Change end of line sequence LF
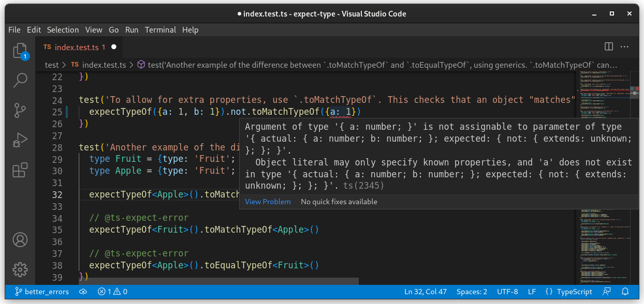The image size is (644, 304). (532, 292)
